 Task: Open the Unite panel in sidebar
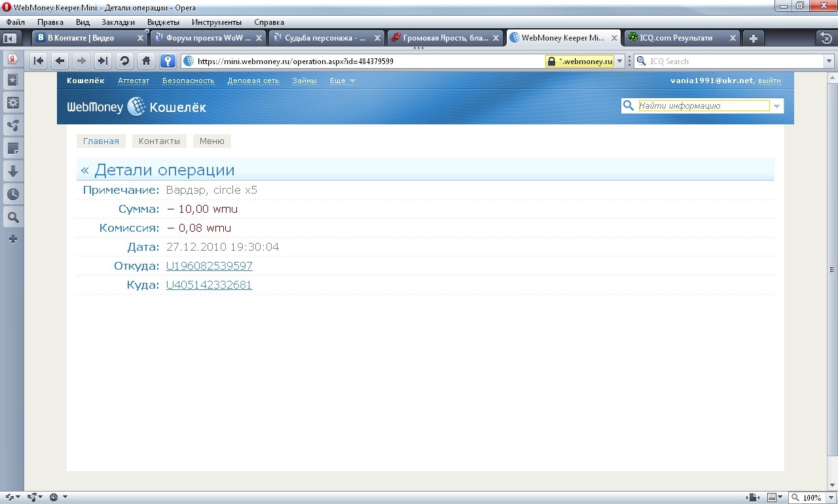(12, 126)
